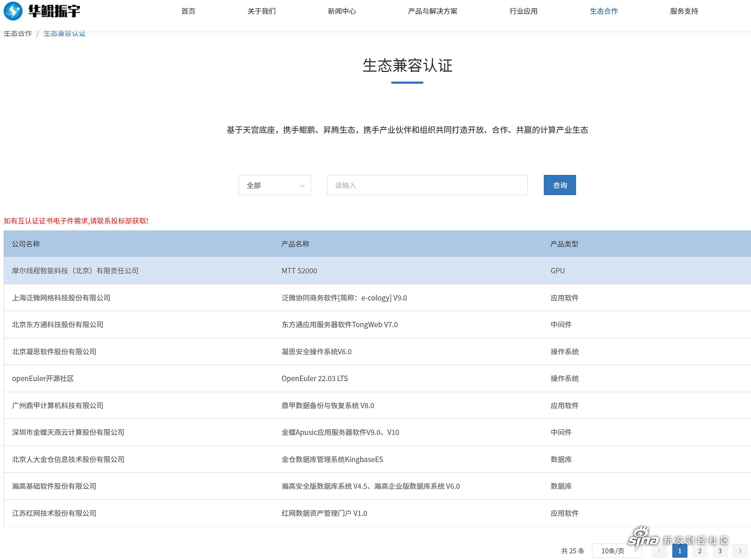Click the 生态兼容认证 breadcrumb link
The height and width of the screenshot is (560, 751).
[x=64, y=33]
